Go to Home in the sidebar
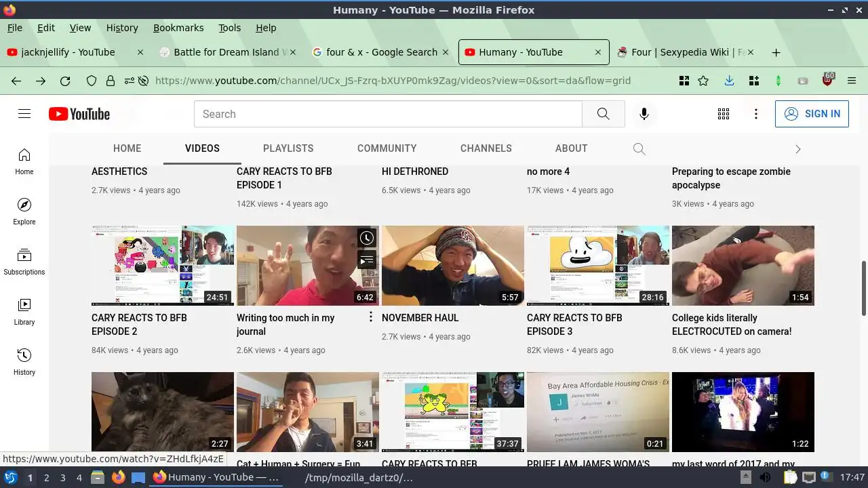 pos(24,161)
